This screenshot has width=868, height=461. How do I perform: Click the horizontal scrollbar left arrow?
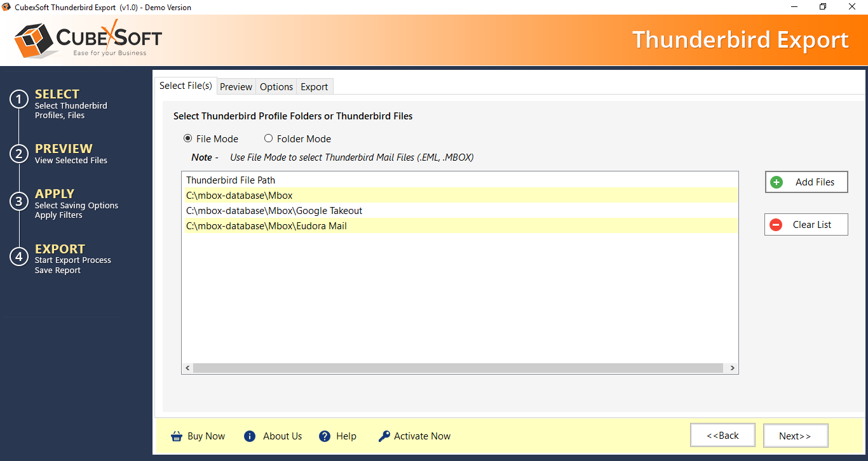(x=187, y=368)
